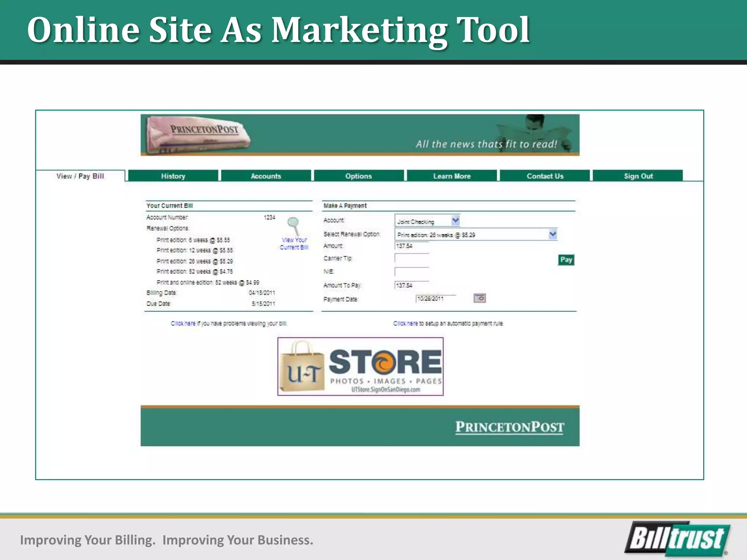Click the PrincetonPost footer logo
This screenshot has width=747, height=560.
click(510, 427)
